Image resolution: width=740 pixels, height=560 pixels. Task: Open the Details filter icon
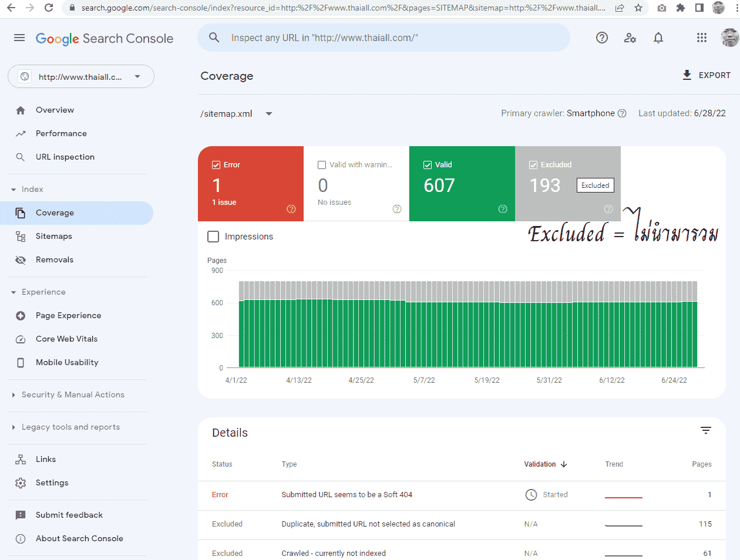point(706,431)
